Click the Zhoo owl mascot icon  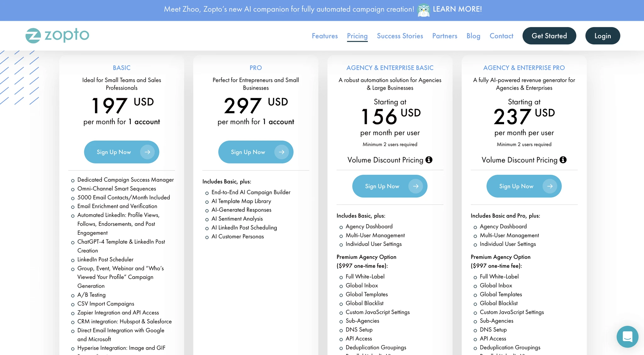(423, 10)
